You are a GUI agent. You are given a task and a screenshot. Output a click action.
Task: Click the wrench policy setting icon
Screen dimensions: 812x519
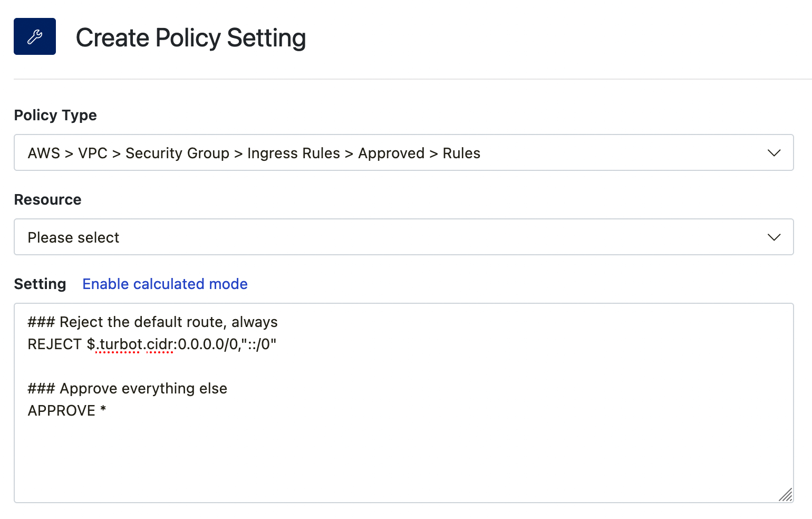point(35,36)
